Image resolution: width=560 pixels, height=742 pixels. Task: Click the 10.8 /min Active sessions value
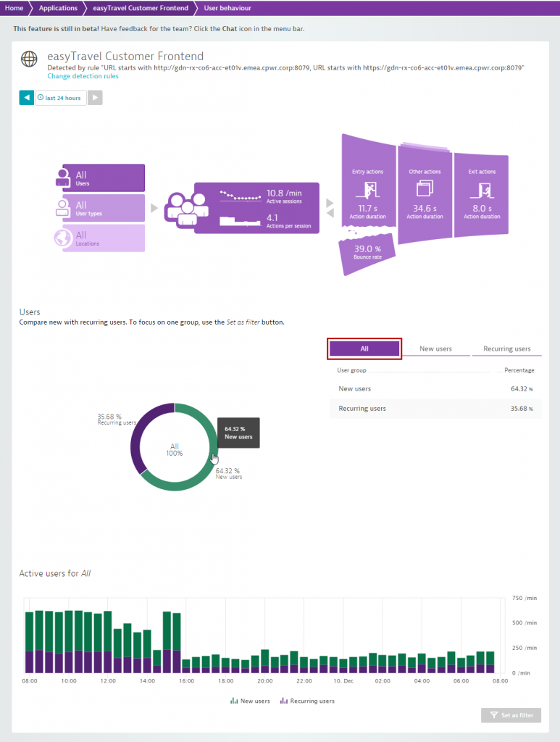(284, 193)
